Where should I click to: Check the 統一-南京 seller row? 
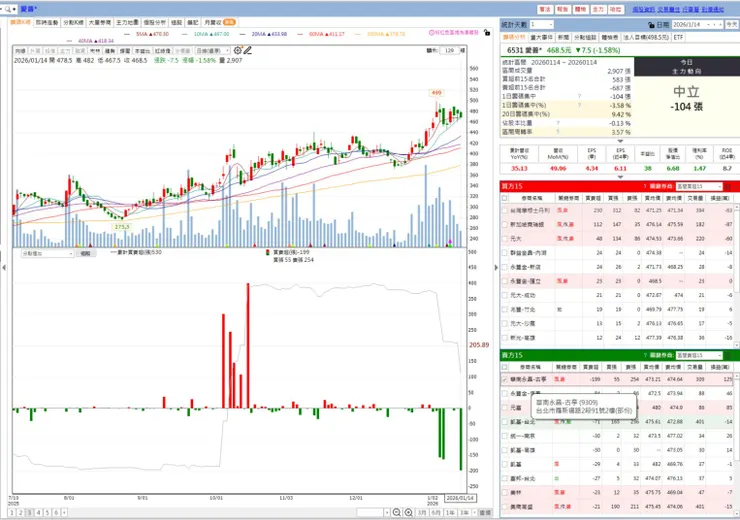click(x=505, y=436)
